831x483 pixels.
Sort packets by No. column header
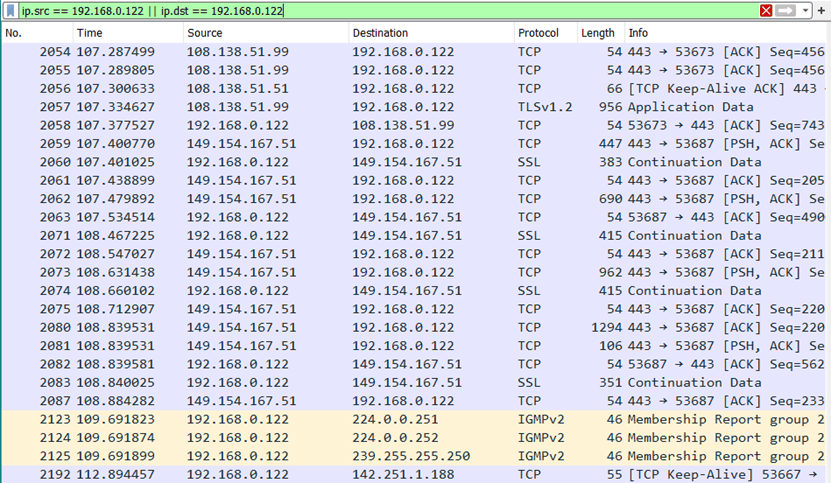37,33
